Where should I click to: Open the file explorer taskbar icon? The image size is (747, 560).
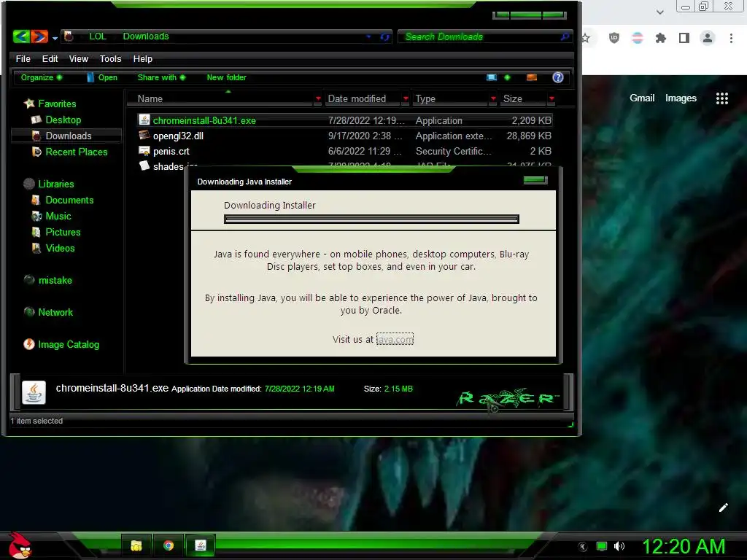click(136, 545)
